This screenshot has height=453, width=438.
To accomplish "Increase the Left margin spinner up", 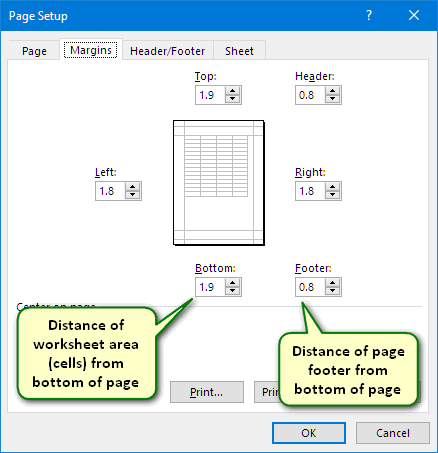I will [132, 187].
